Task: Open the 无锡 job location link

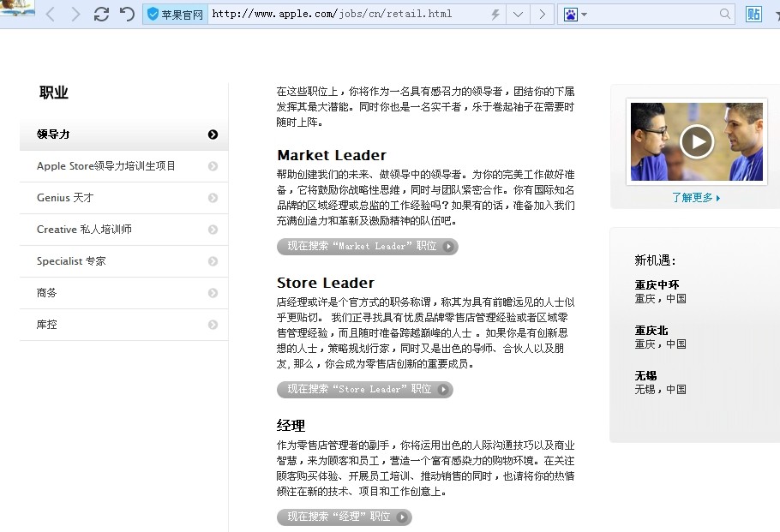Action: (x=645, y=376)
